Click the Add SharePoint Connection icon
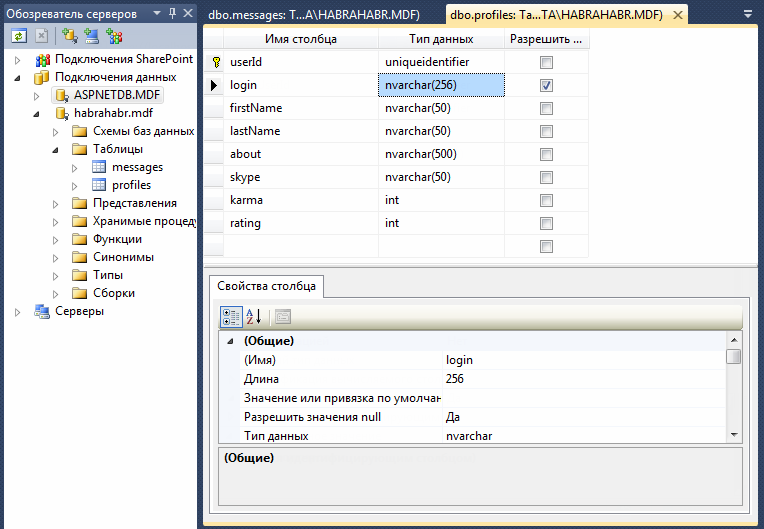 click(114, 36)
